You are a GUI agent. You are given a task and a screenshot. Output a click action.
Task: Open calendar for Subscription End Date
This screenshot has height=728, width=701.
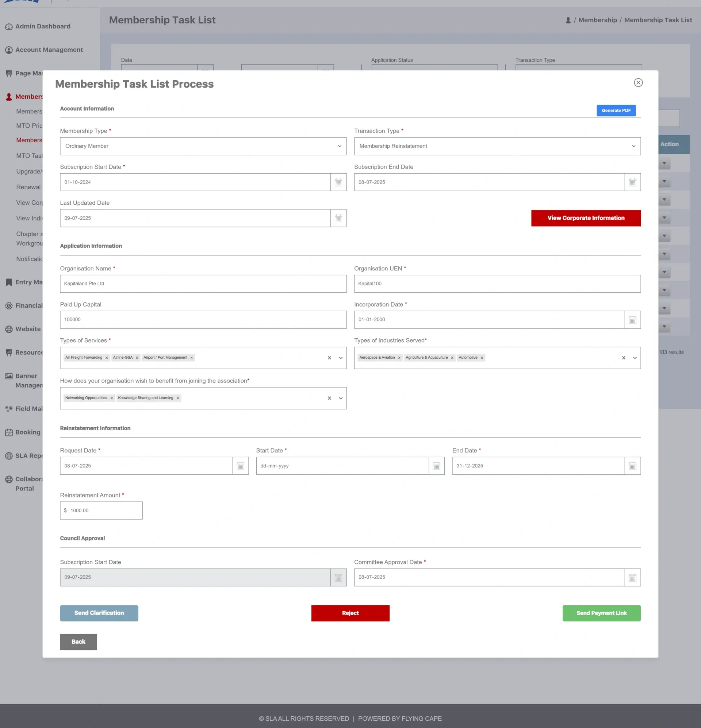click(632, 182)
